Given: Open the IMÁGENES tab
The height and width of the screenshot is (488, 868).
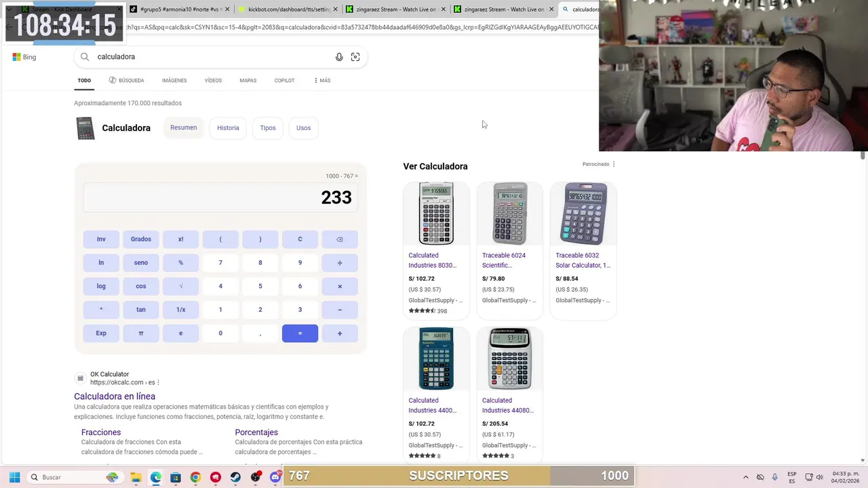Looking at the screenshot, I should (x=174, y=81).
